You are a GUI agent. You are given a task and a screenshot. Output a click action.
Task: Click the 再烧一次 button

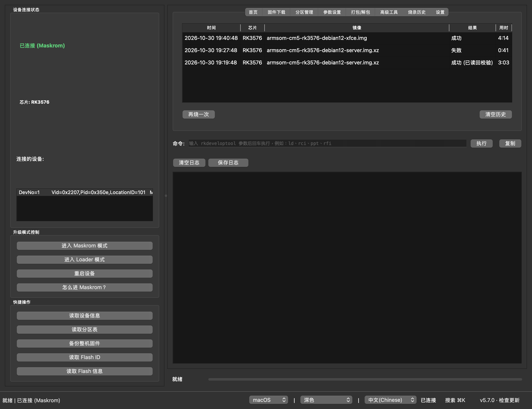198,115
